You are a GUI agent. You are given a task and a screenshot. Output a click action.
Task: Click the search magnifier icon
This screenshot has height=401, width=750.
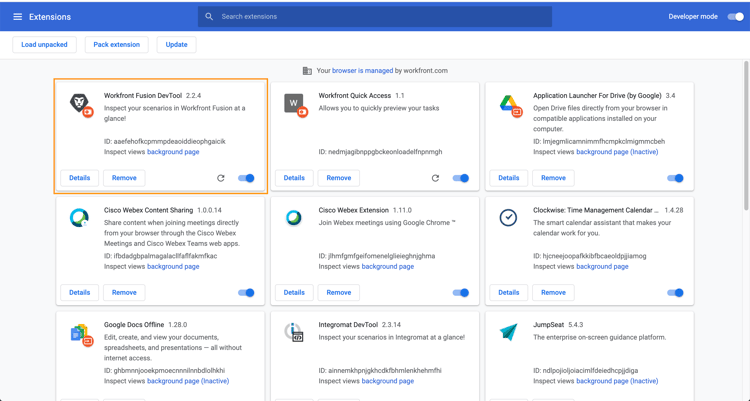pyautogui.click(x=209, y=16)
